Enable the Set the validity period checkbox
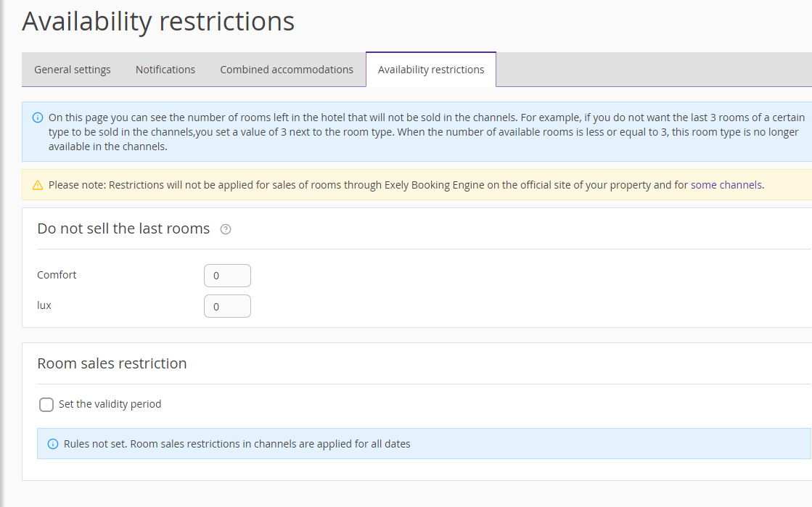The height and width of the screenshot is (507, 812). pos(46,405)
